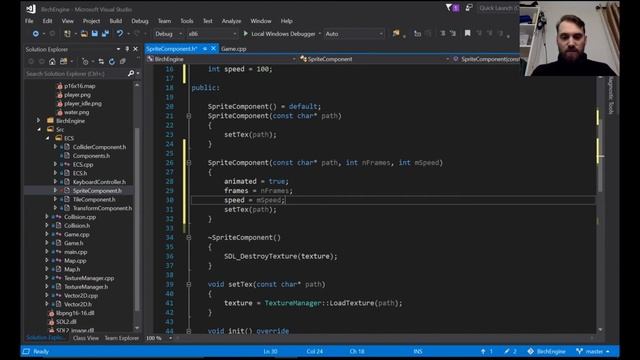The width and height of the screenshot is (640, 360).
Task: Open the Edit menu
Action: click(47, 21)
